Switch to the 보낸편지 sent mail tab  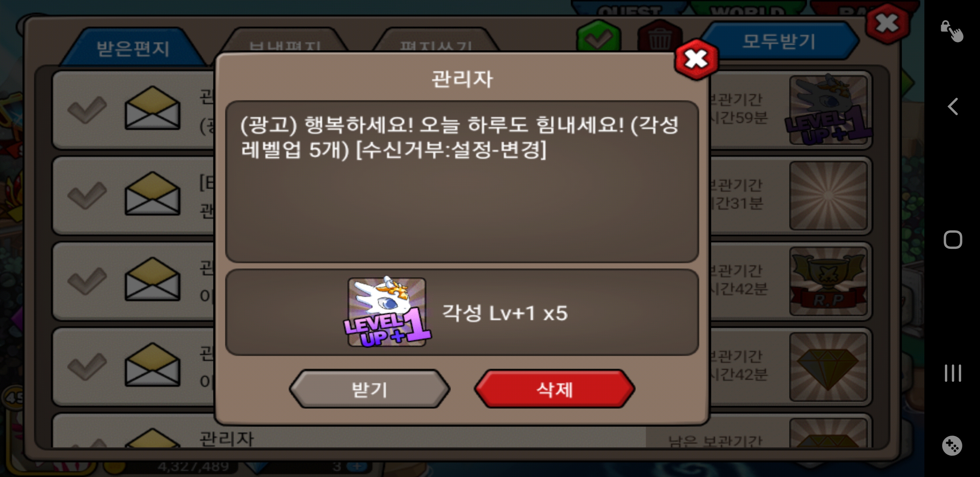(x=285, y=42)
